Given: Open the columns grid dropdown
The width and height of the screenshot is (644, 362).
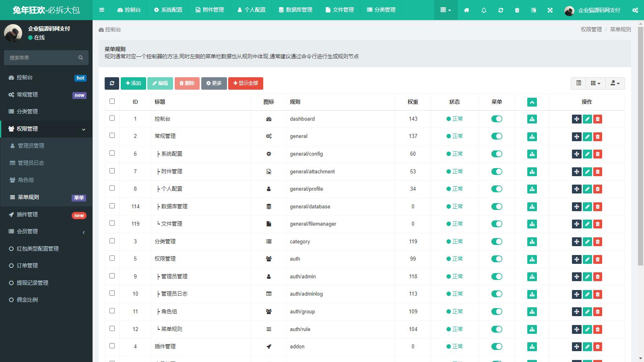Looking at the screenshot, I should (x=595, y=83).
